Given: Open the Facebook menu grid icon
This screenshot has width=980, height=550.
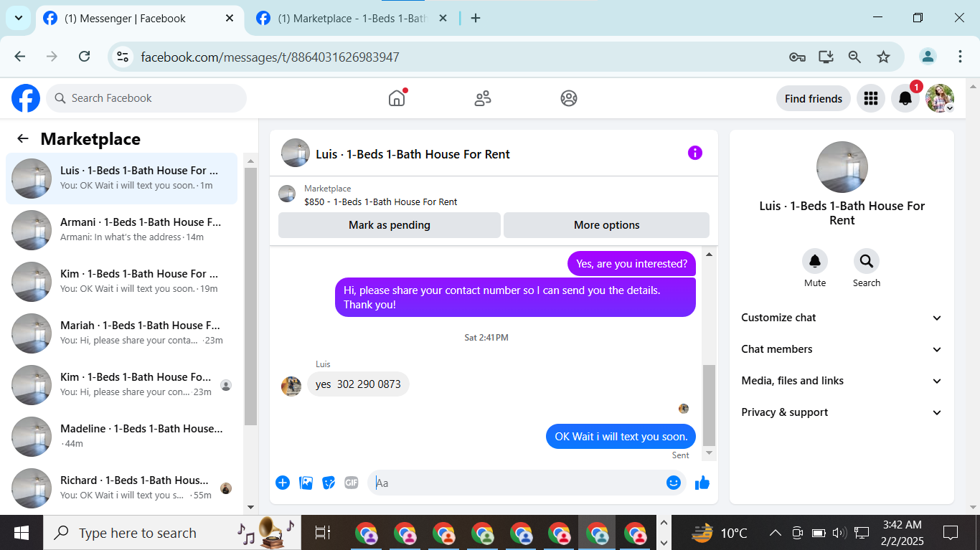Looking at the screenshot, I should (x=871, y=98).
